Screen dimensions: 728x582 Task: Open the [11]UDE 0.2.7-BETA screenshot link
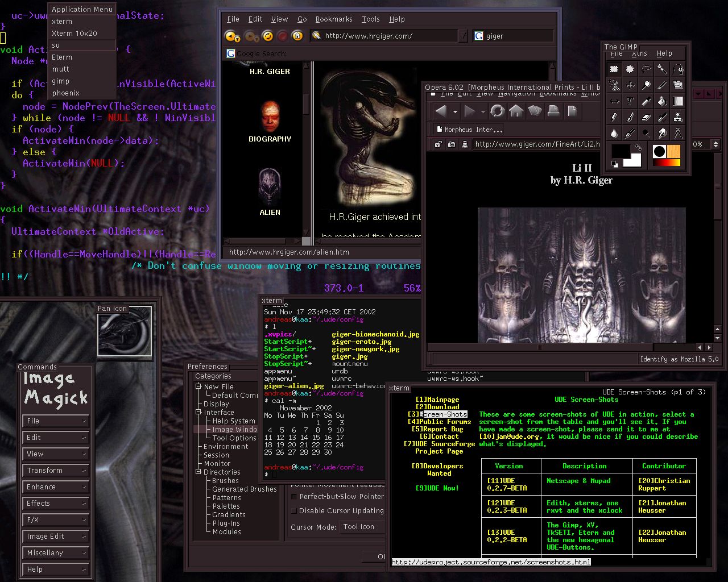(507, 484)
